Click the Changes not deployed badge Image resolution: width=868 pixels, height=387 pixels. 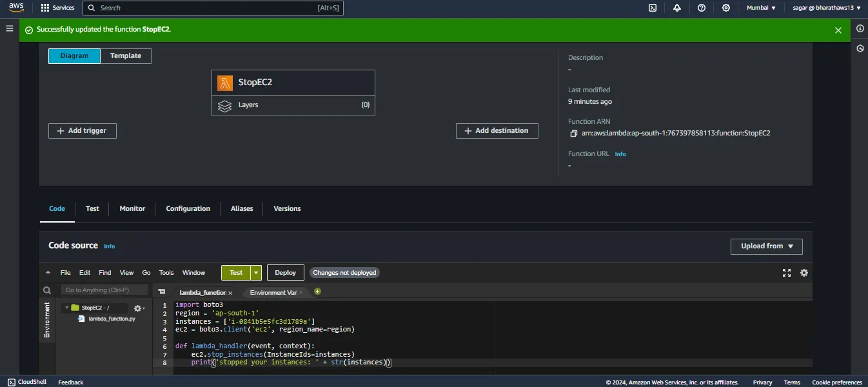point(344,273)
